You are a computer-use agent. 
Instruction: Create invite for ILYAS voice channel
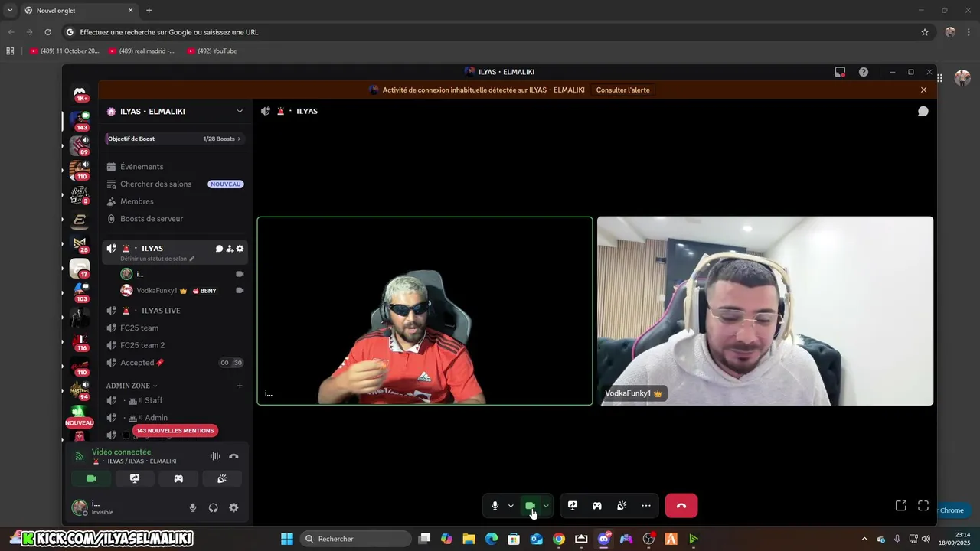coord(229,249)
